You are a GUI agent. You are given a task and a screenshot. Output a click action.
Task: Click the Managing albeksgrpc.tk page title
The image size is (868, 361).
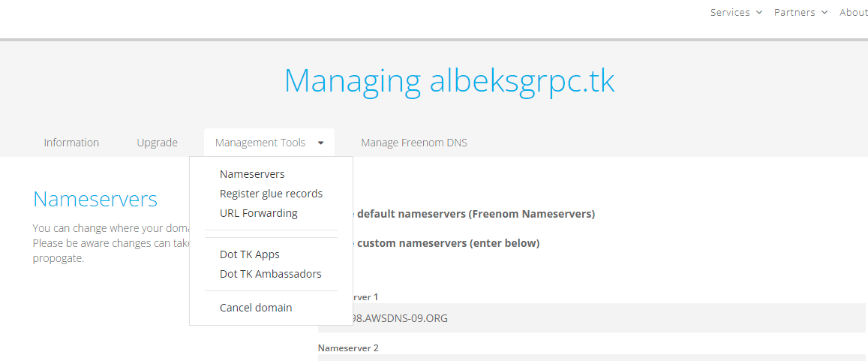tap(449, 81)
